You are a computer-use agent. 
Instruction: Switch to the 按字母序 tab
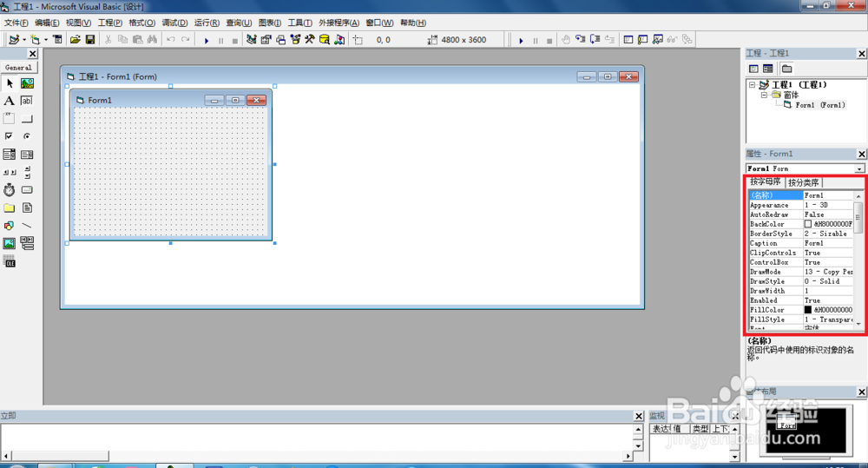pos(766,181)
